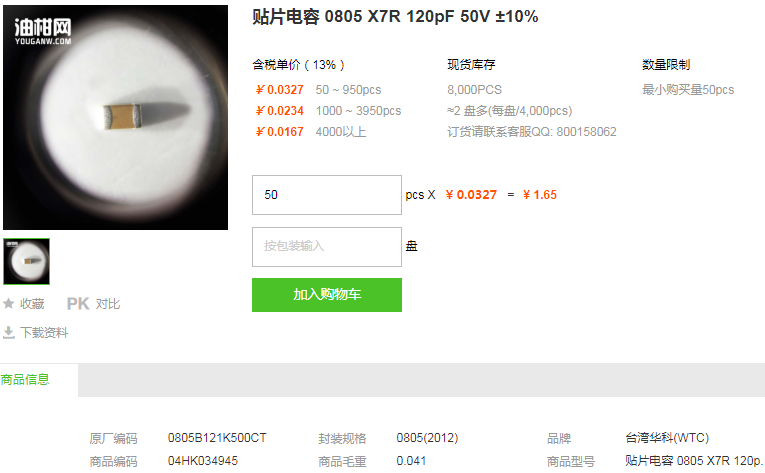Add item with 加入购物车 button
Screen dimensions: 765x473
(327, 295)
